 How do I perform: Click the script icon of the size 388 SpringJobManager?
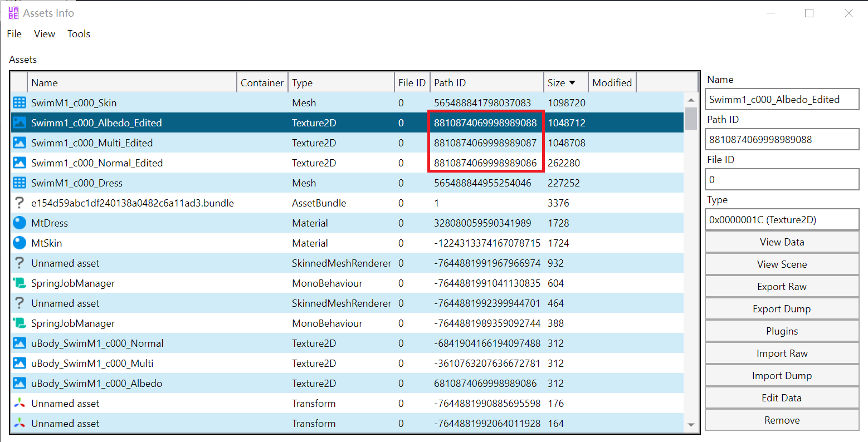pyautogui.click(x=19, y=323)
